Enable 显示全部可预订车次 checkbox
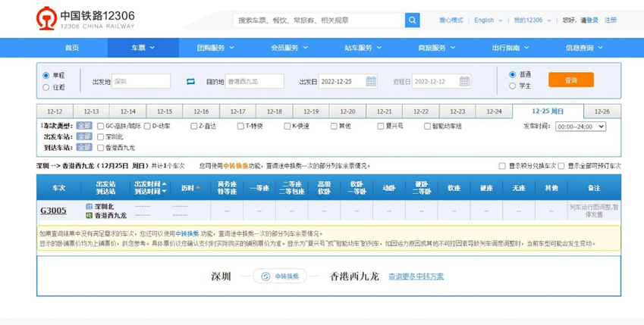 click(x=563, y=166)
